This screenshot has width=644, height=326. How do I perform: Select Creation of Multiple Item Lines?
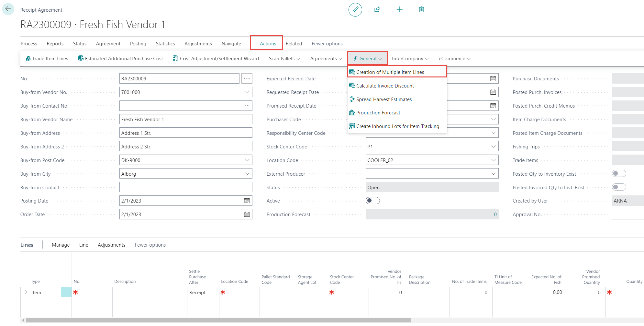[390, 72]
